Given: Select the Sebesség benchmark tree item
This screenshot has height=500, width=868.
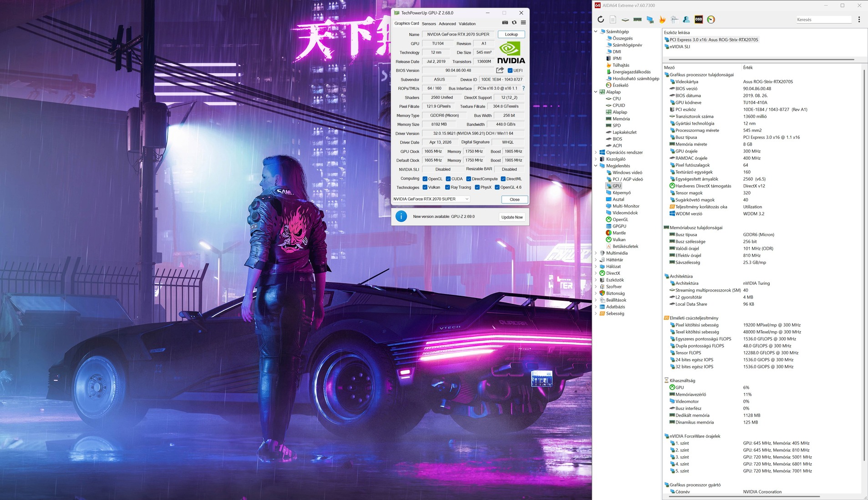Looking at the screenshot, I should (612, 313).
